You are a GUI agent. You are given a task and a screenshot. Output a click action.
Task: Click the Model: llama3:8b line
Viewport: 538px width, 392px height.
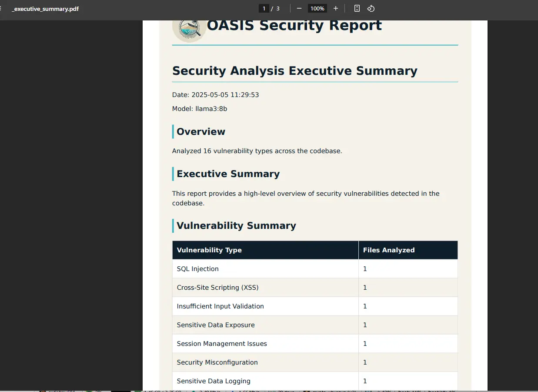pyautogui.click(x=200, y=109)
